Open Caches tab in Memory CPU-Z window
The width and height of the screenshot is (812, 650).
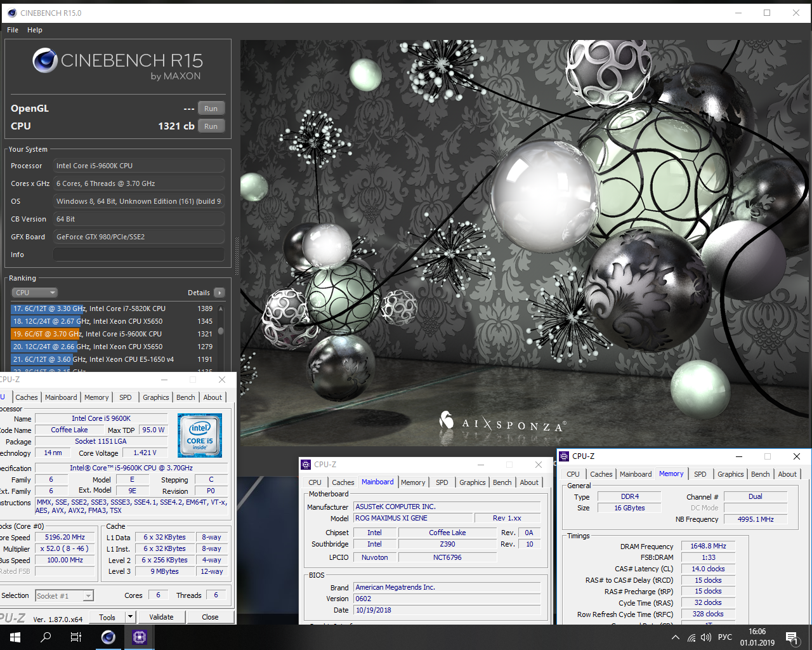(x=601, y=474)
